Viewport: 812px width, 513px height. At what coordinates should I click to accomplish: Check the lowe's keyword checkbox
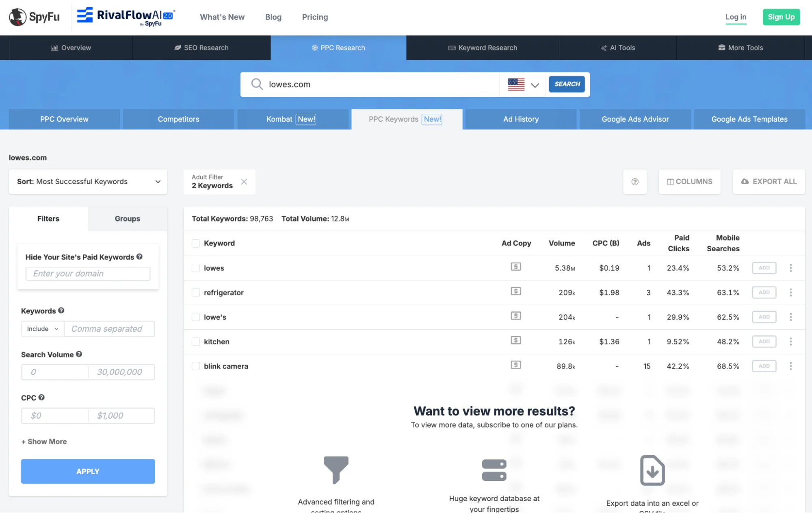(196, 317)
